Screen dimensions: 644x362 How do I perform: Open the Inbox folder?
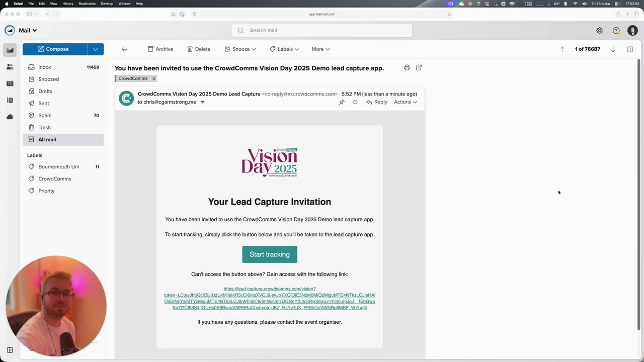click(63, 67)
